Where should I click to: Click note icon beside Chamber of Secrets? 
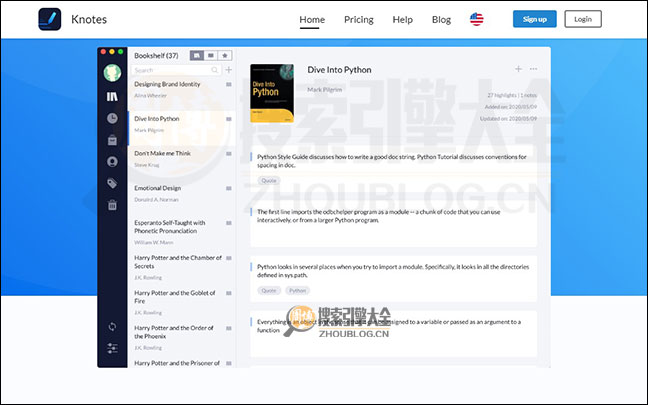229,258
